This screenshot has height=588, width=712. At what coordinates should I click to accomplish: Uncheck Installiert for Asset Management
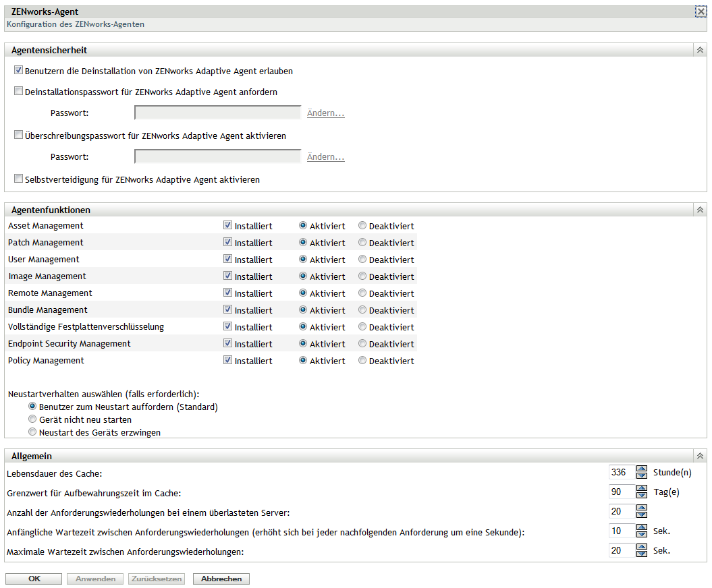click(227, 225)
